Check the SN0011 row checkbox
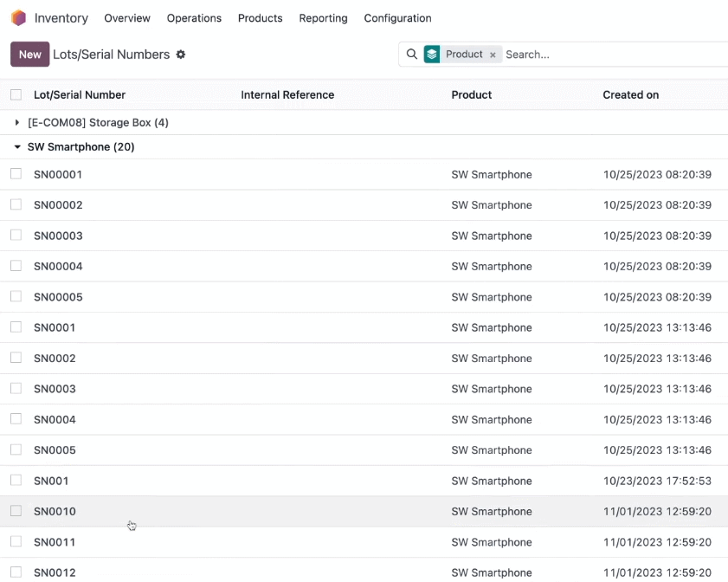This screenshot has height=582, width=728. click(16, 541)
